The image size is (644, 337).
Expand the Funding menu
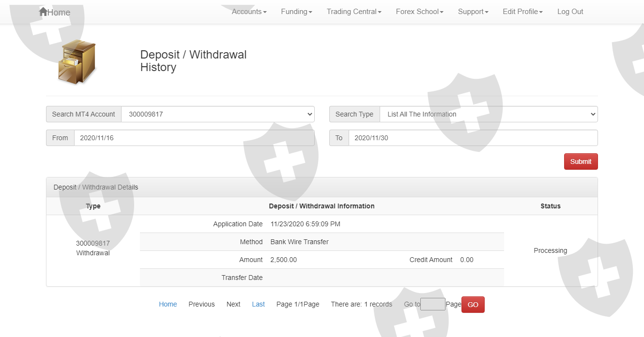click(x=296, y=12)
